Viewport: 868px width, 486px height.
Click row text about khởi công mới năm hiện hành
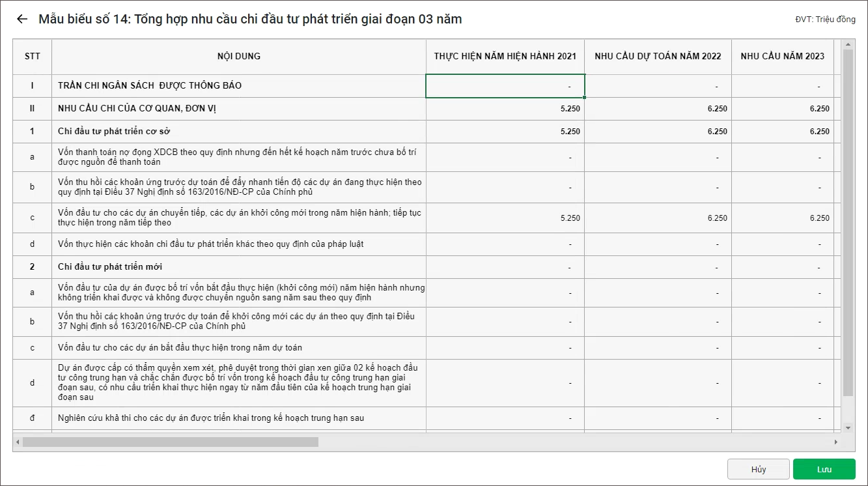(x=242, y=293)
